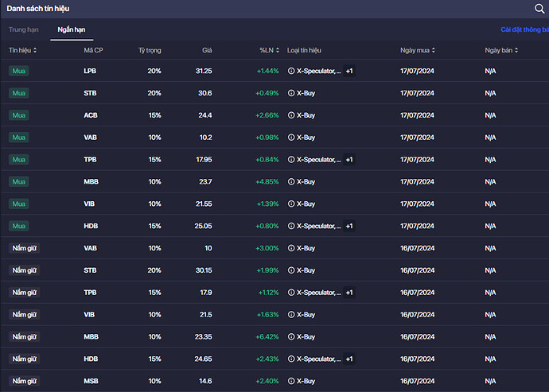The image size is (549, 392).
Task: Open Cài đặt thông báo settings link
Action: [x=524, y=29]
